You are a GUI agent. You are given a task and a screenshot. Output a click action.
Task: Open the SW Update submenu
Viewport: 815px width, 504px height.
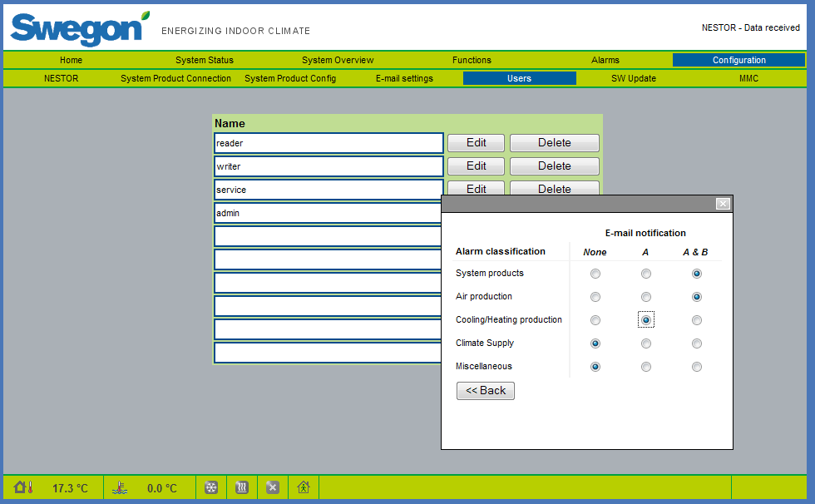coord(634,78)
